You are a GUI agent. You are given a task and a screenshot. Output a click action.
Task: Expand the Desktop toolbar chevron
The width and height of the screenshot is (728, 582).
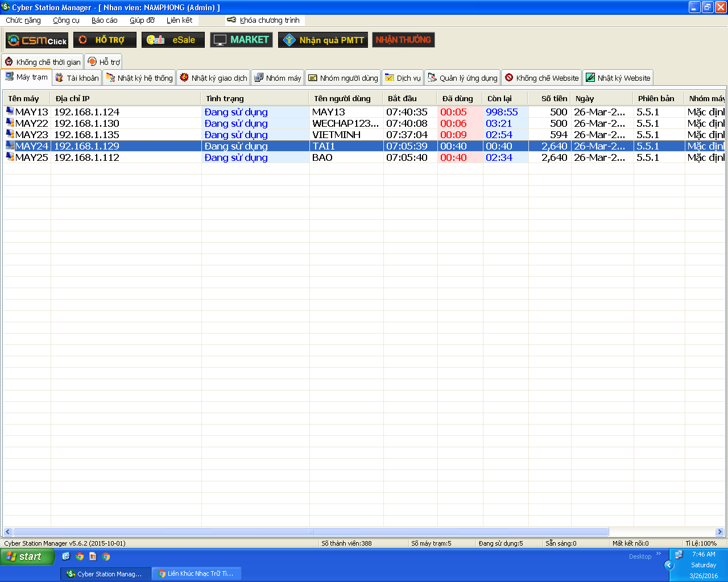[659, 554]
